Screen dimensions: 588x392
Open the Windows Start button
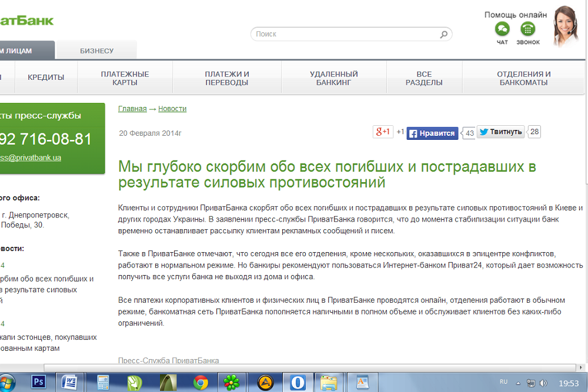(x=8, y=383)
